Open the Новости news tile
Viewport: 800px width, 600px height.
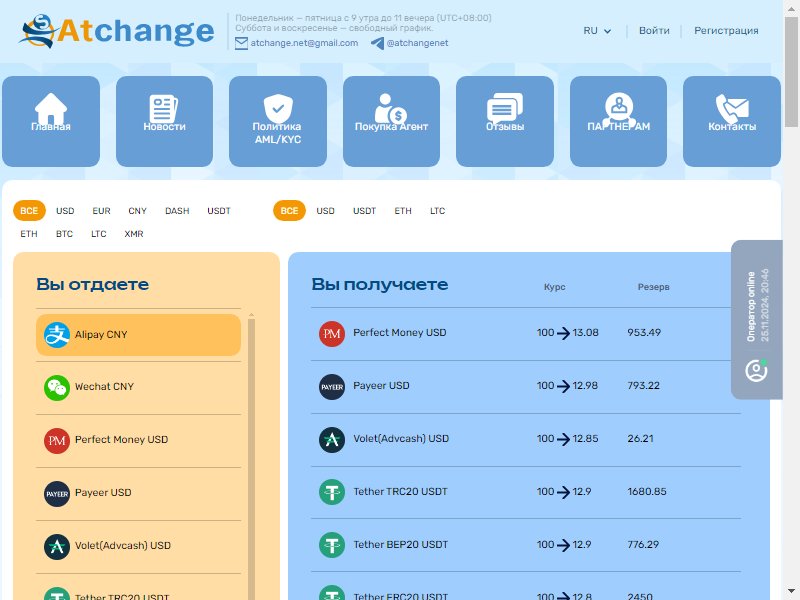coord(164,121)
